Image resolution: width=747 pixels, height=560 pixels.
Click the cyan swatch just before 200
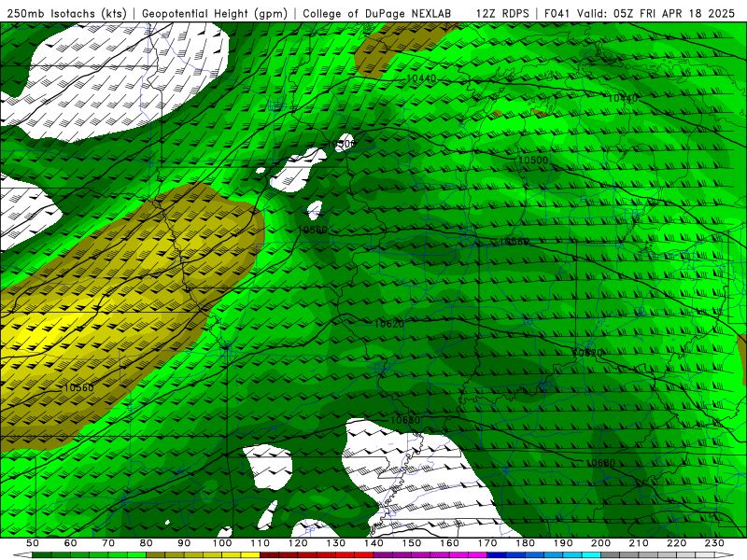click(x=591, y=555)
